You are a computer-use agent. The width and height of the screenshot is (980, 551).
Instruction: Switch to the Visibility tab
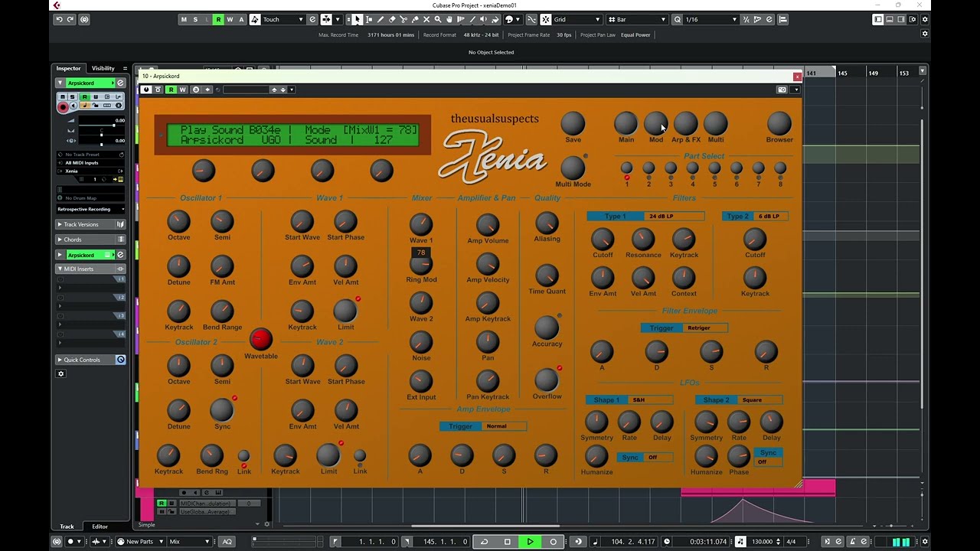point(103,68)
